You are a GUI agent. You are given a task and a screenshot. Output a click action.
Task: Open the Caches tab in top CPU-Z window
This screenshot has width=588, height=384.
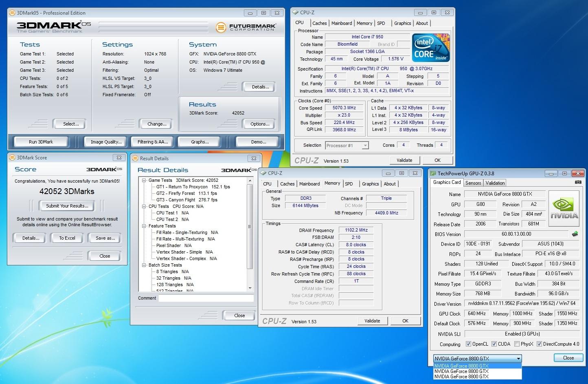[x=320, y=23]
